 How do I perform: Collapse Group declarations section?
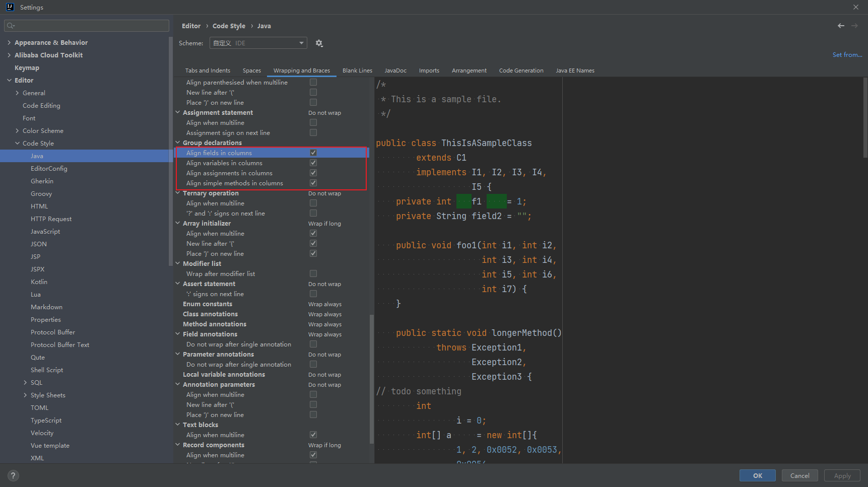pos(177,143)
